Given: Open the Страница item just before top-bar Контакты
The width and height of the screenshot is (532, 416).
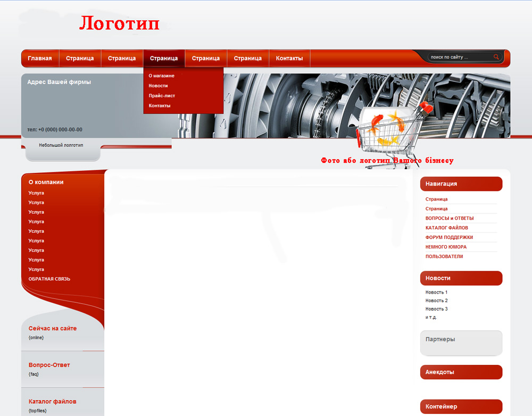Looking at the screenshot, I should click(x=248, y=59).
